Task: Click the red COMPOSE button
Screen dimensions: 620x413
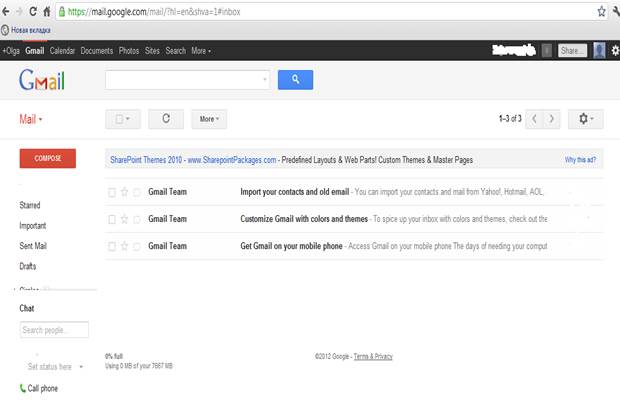Action: click(48, 158)
